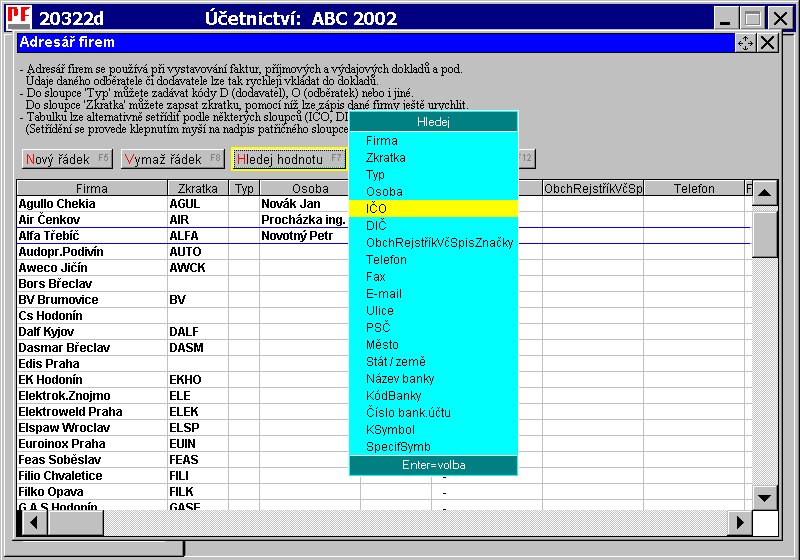The width and height of the screenshot is (800, 560).
Task: Click the Enter=volba bar in the menu
Action: [x=433, y=465]
